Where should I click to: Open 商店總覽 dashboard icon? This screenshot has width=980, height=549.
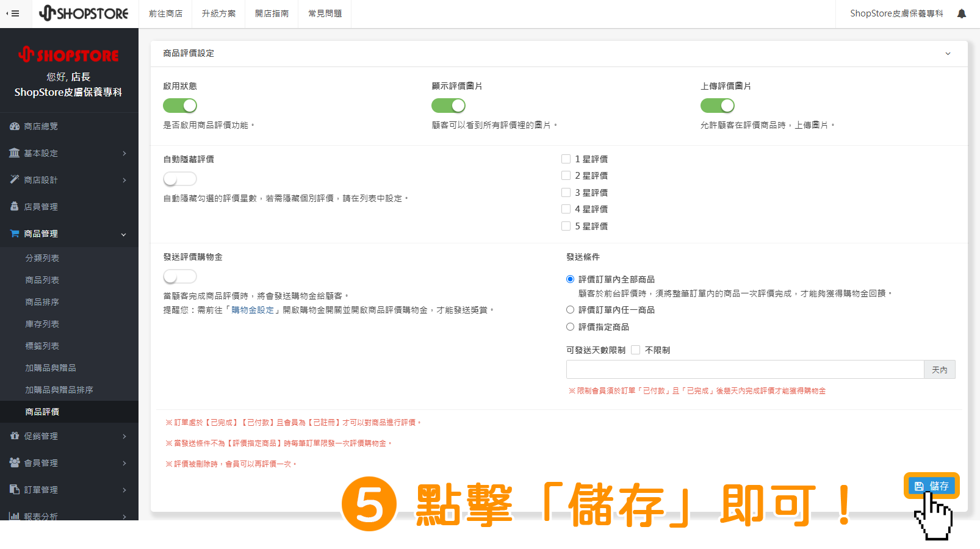(15, 126)
